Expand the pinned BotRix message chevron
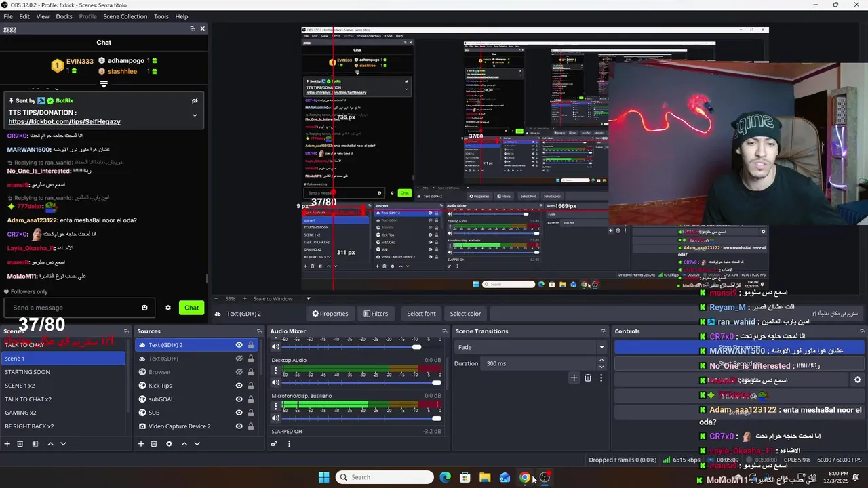The height and width of the screenshot is (488, 868). [195, 115]
